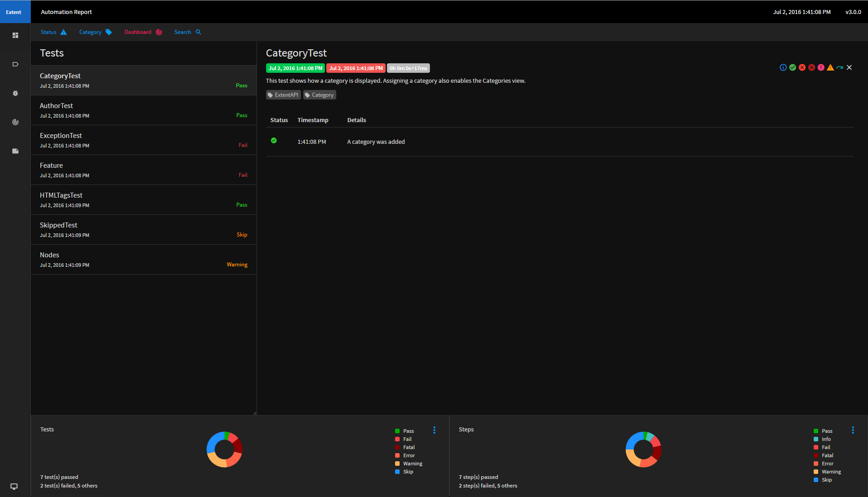Expand the Status filter dropdown
This screenshot has width=868, height=497.
[53, 32]
